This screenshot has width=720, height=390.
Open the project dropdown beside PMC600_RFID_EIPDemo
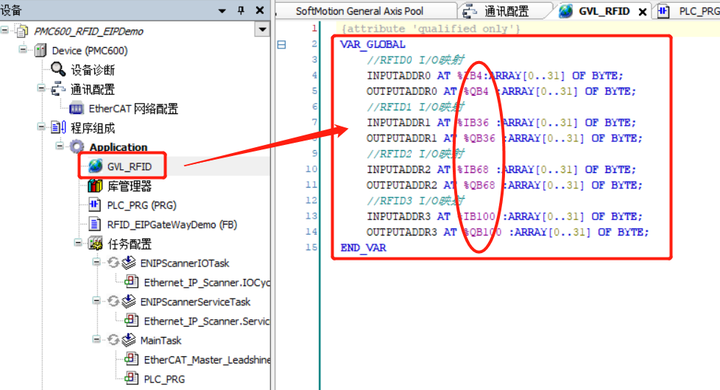click(262, 30)
